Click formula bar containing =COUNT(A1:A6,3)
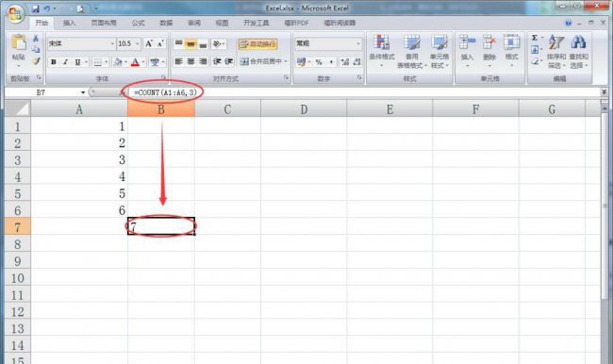Viewport: 613px width, 364px height. tap(364, 92)
